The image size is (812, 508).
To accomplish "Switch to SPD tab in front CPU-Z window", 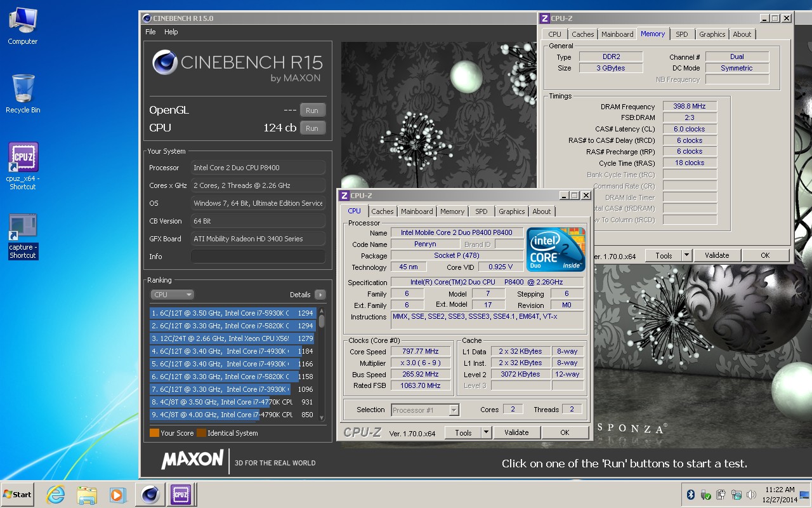I will click(481, 211).
